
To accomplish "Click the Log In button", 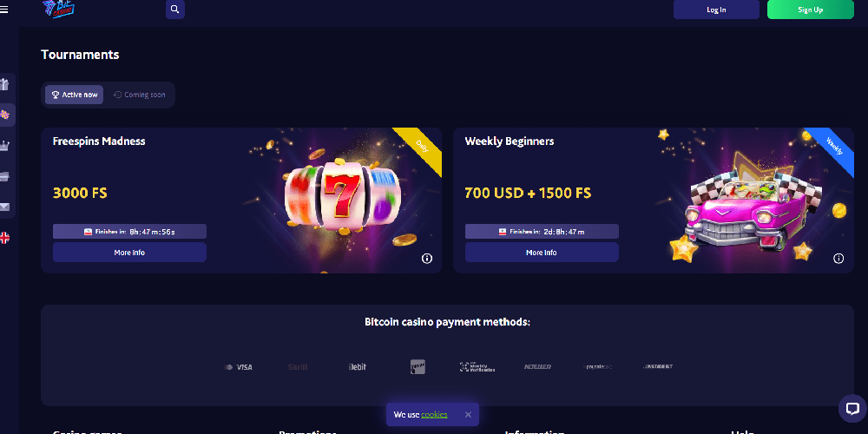I will pos(716,10).
